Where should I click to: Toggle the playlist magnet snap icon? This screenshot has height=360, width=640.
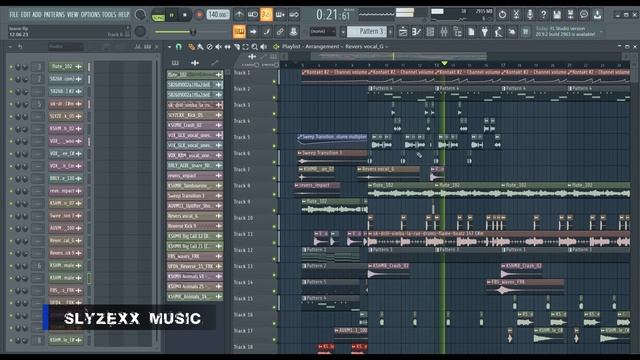(179, 47)
